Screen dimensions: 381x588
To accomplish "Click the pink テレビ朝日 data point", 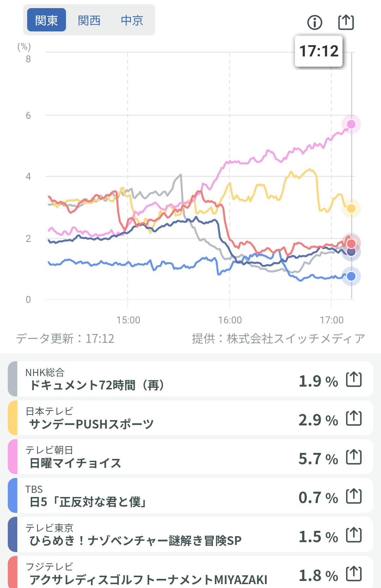I will tap(351, 124).
